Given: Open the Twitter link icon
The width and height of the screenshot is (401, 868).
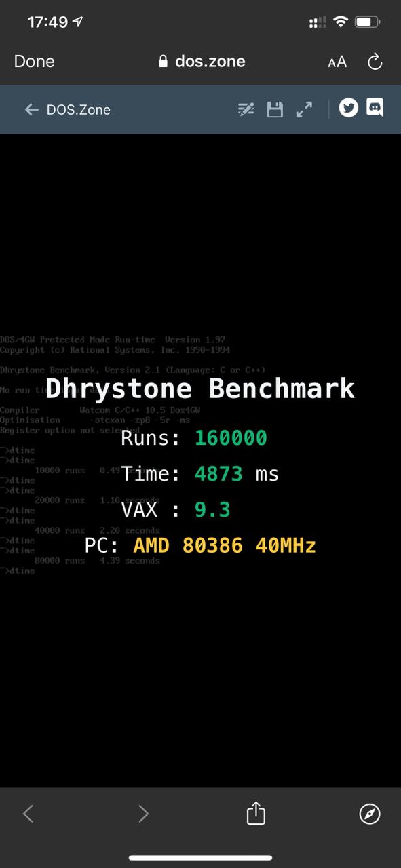Looking at the screenshot, I should (x=348, y=108).
